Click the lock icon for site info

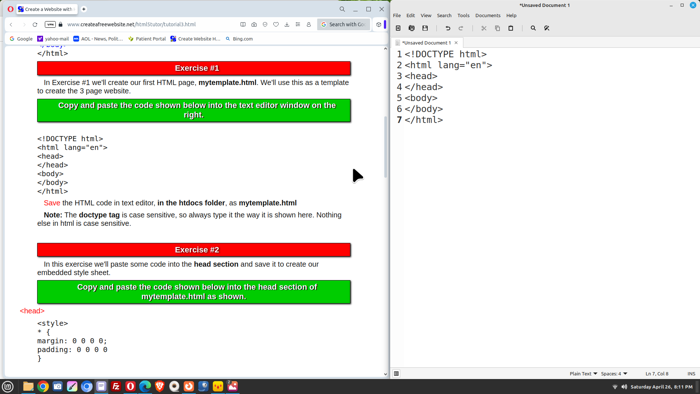[61, 25]
